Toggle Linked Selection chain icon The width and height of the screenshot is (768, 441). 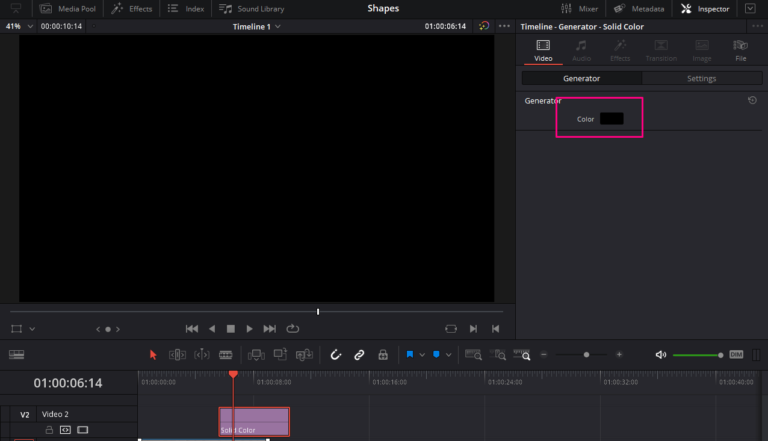click(359, 355)
